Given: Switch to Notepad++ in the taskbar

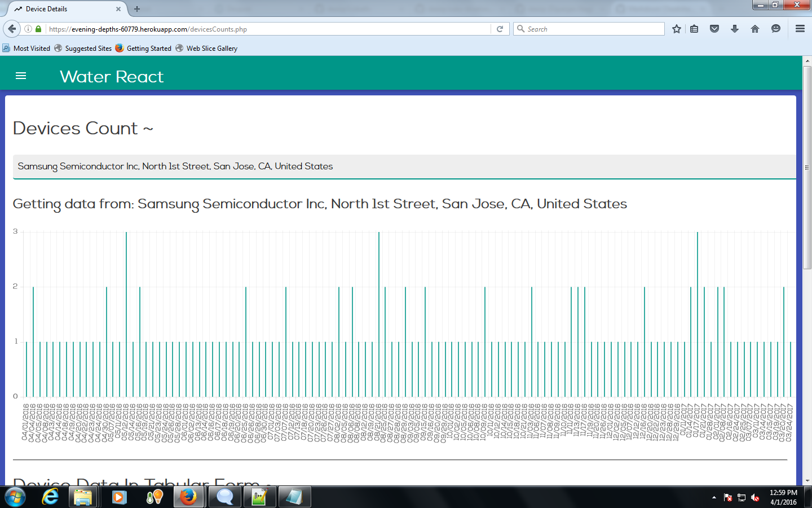Looking at the screenshot, I should point(259,497).
